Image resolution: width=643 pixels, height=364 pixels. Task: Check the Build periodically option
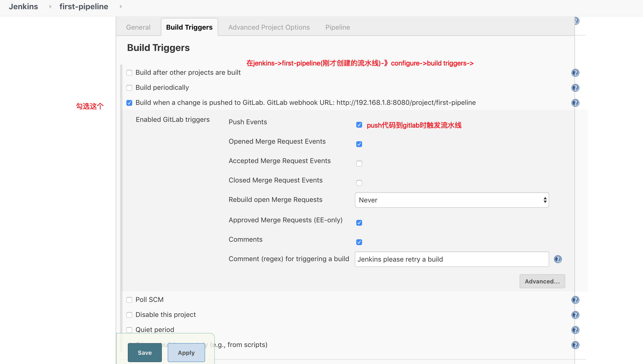pos(129,88)
